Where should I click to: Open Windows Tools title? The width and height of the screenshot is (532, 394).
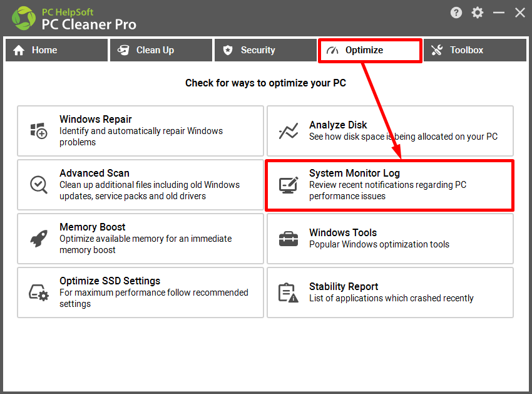(343, 232)
